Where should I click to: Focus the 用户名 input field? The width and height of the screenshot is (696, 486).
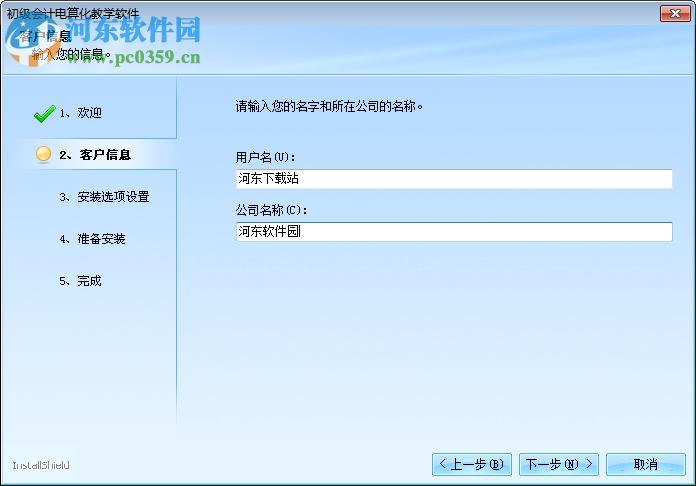click(x=454, y=179)
